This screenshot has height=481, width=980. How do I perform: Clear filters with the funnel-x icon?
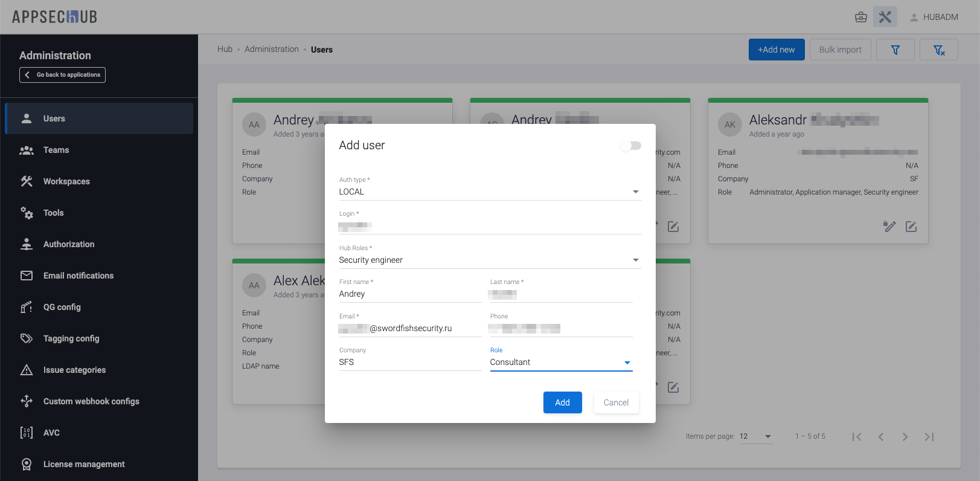click(938, 50)
